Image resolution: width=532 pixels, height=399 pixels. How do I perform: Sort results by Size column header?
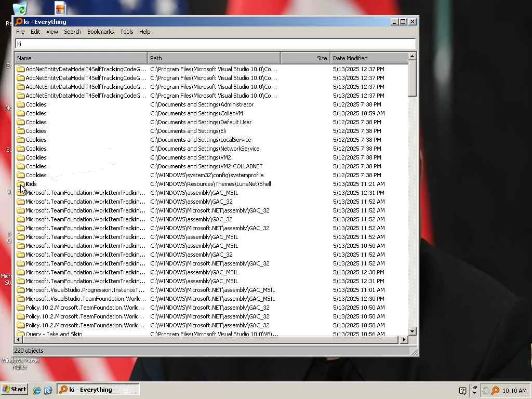(x=305, y=58)
